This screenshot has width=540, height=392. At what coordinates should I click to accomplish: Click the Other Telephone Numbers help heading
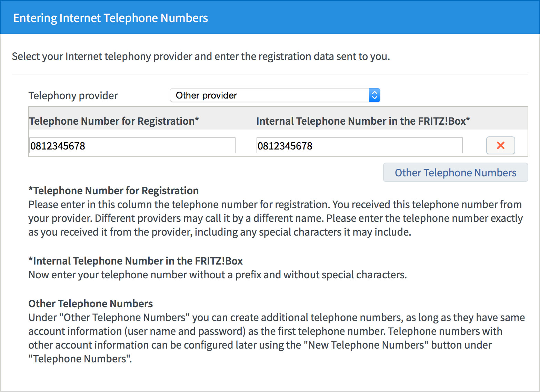click(90, 303)
